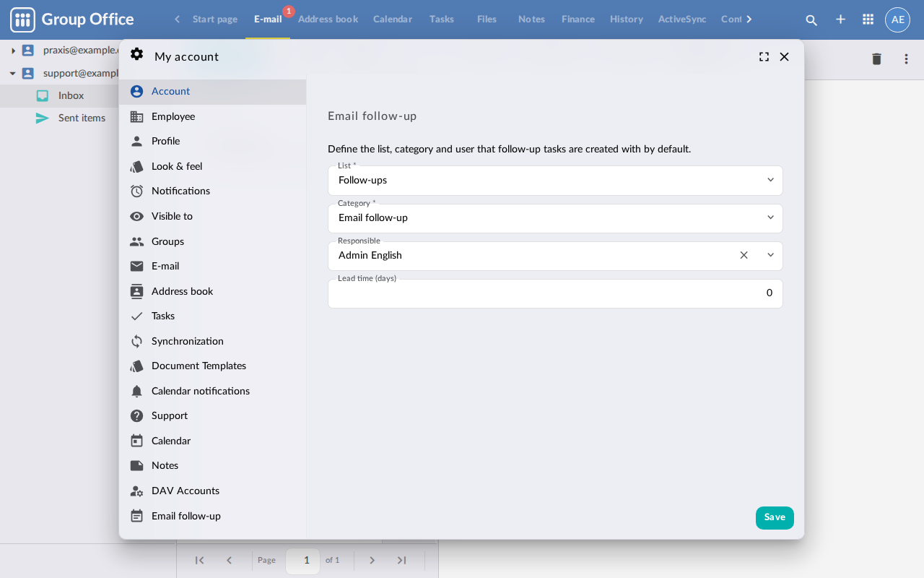Save the email follow-up settings

pyautogui.click(x=775, y=517)
